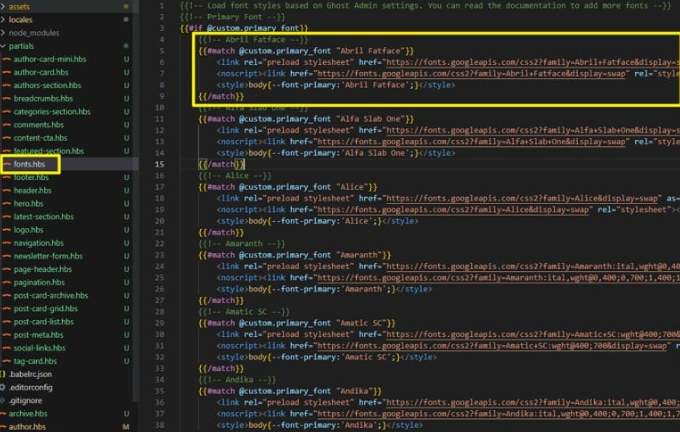
Task: Expand the node_modules folder
Action: (x=34, y=33)
